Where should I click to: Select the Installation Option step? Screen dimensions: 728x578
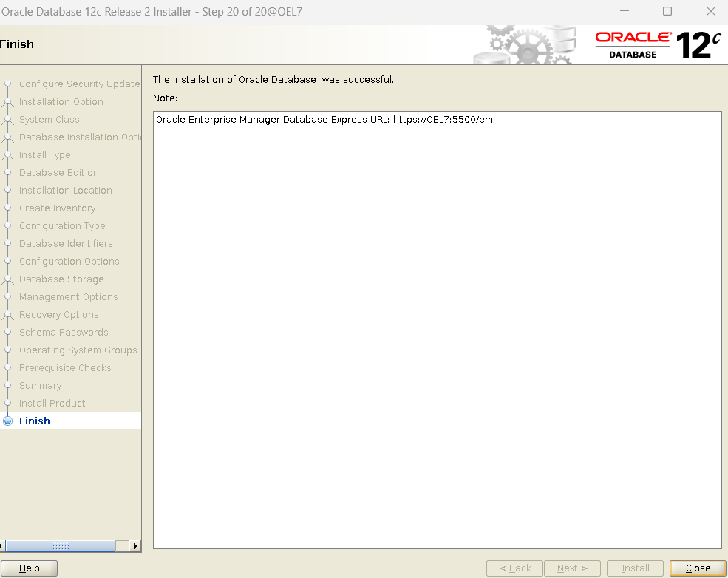61,102
